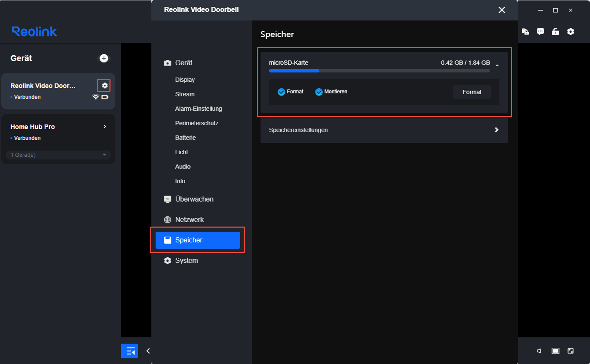The height and width of the screenshot is (364, 590).
Task: Check battery icon of Reolink Video Doorbell
Action: tap(105, 97)
